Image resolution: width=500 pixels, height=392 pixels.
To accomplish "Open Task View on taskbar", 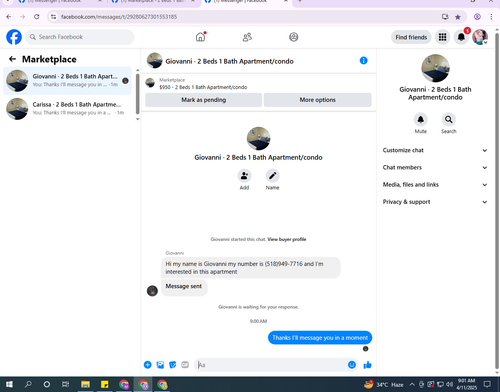I will [66, 384].
